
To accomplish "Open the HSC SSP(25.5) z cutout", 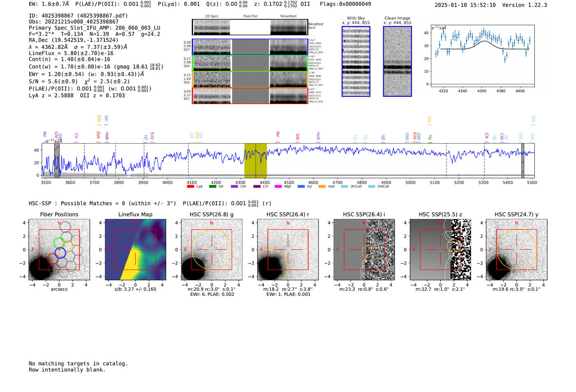I will tap(440, 250).
